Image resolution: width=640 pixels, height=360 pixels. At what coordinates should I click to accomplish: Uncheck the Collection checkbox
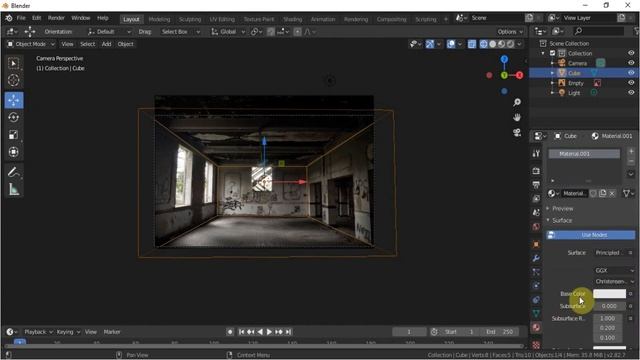pos(552,53)
